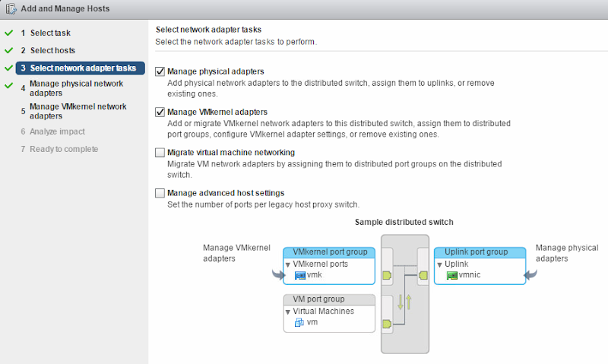Click the arrow pointing into Uplink port group
The image size is (608, 364).
530,275
